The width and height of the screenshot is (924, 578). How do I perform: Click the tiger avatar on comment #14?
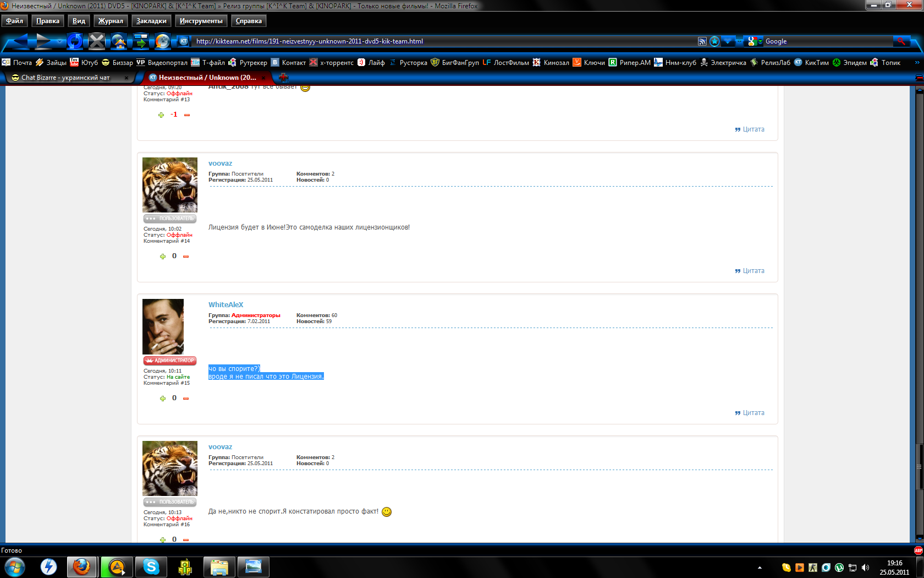pos(170,185)
